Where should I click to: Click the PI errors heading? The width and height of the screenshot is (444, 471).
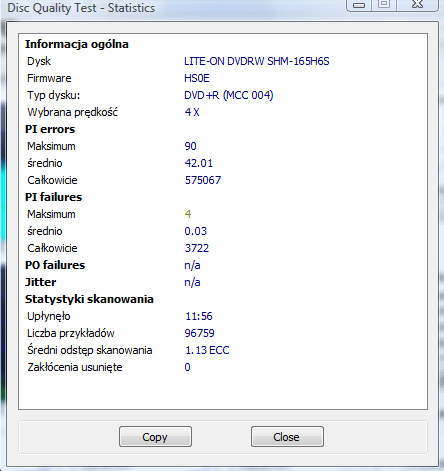50,129
